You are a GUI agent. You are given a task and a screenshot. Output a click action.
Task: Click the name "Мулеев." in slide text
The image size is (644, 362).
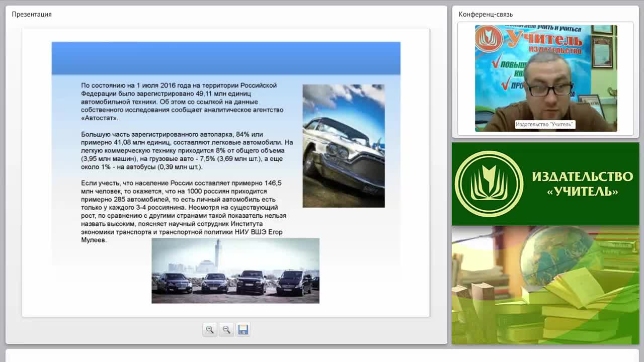pyautogui.click(x=94, y=240)
